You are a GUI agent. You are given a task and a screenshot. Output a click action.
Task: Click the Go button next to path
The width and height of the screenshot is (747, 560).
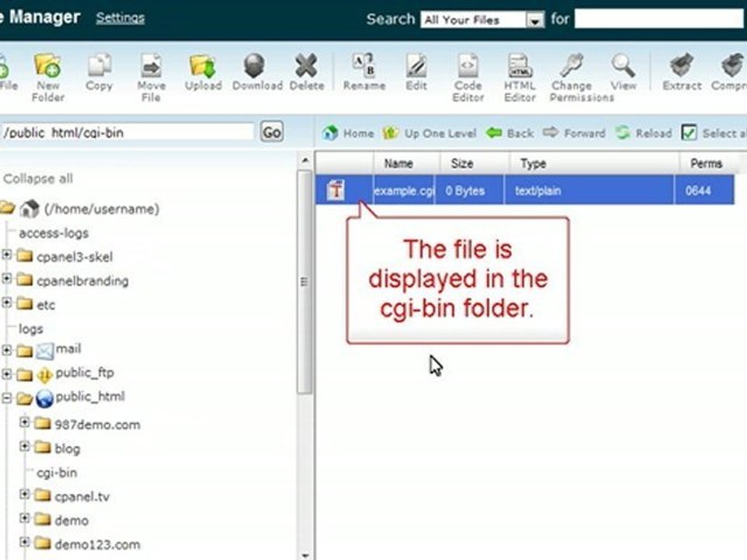click(x=272, y=132)
